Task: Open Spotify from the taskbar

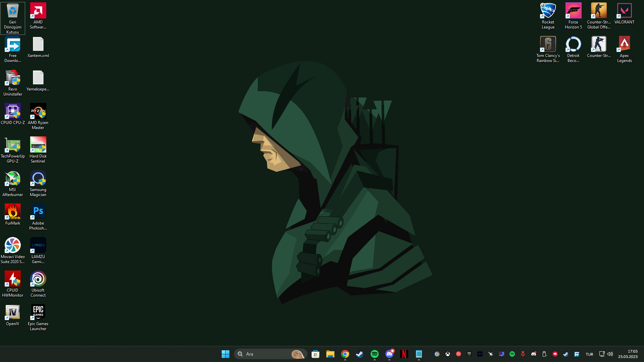Action: pos(375,354)
